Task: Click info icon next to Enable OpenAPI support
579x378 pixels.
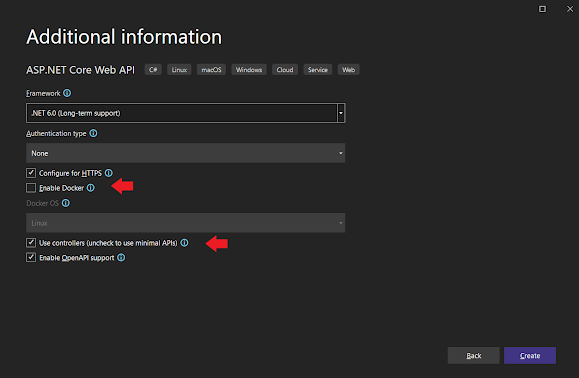Action: [x=121, y=257]
